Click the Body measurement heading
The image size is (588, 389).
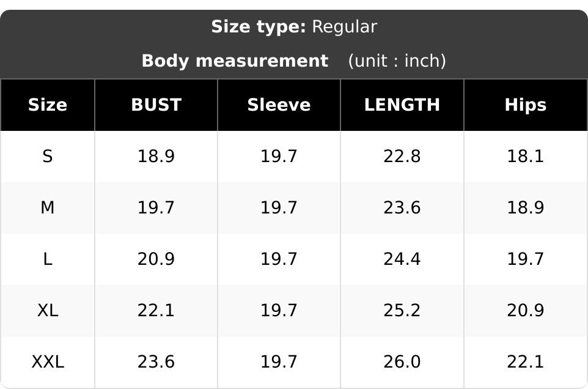point(235,61)
